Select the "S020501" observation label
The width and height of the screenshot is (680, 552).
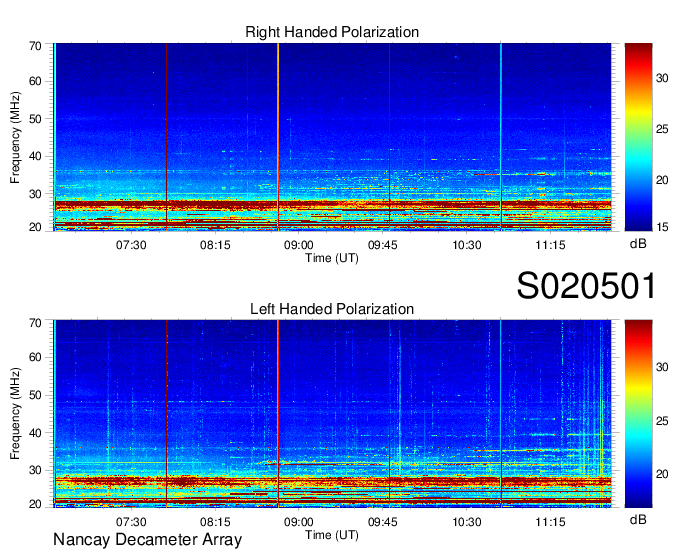point(586,286)
